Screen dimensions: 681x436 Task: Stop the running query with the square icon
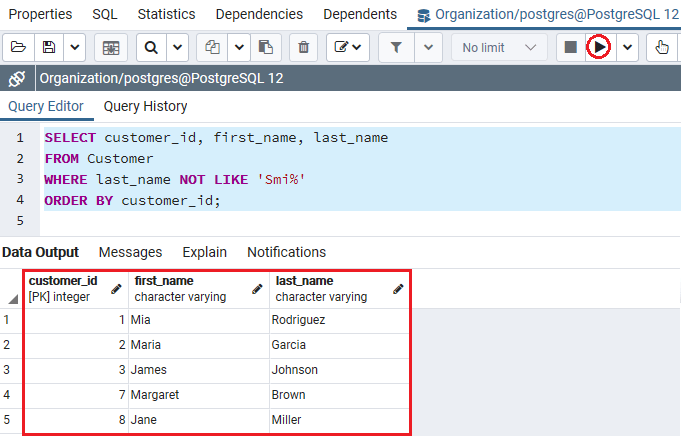click(x=571, y=47)
